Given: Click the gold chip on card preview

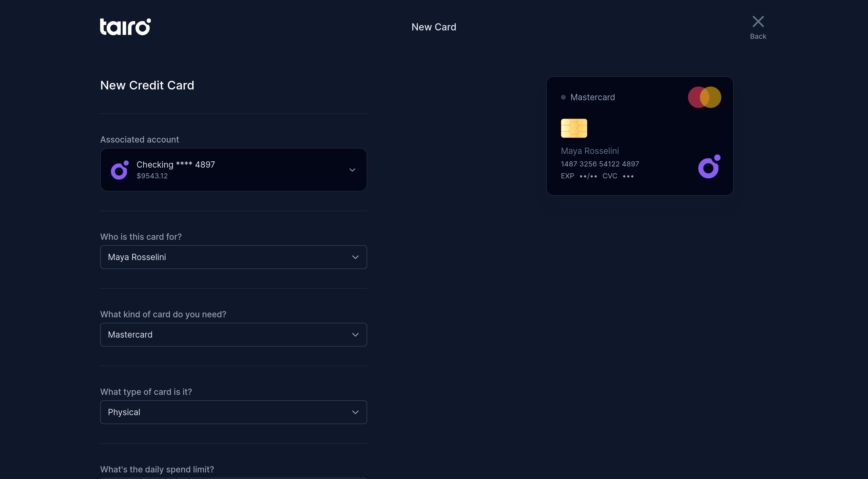Looking at the screenshot, I should click(573, 128).
